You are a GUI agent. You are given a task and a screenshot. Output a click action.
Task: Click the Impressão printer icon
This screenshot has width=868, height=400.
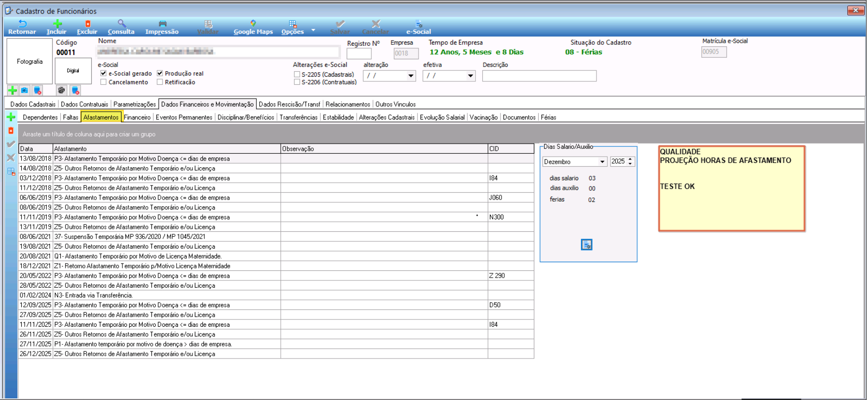[163, 24]
